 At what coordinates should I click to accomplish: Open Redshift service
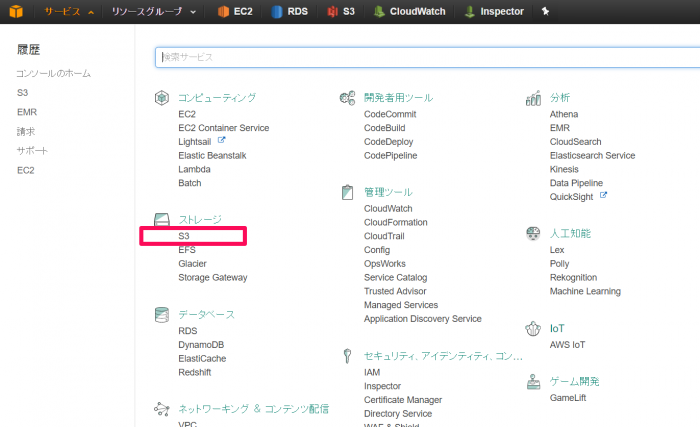(195, 372)
